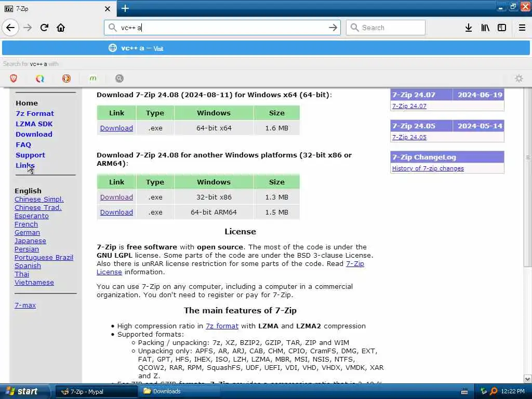Image resolution: width=532 pixels, height=399 pixels.
Task: Open search settings gear icon
Action: tap(519, 78)
